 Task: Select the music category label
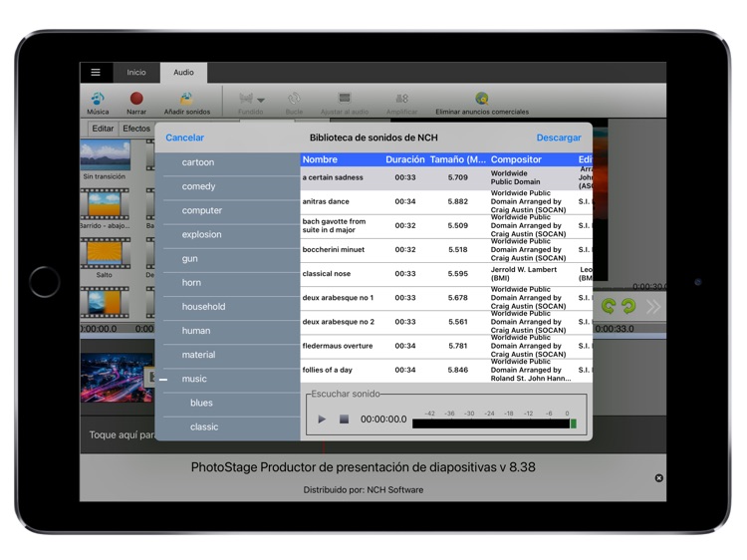(x=194, y=379)
